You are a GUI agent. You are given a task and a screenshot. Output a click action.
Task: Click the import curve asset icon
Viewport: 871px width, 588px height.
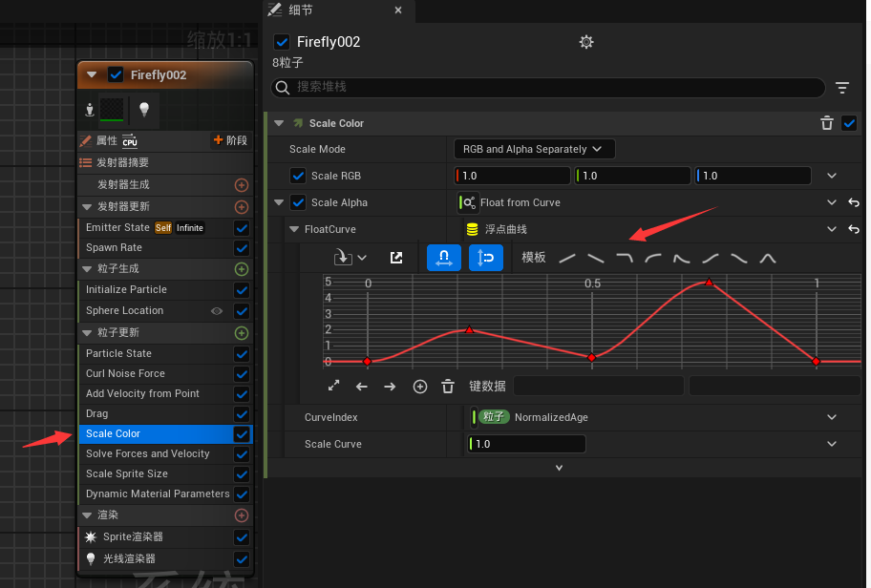pos(343,258)
